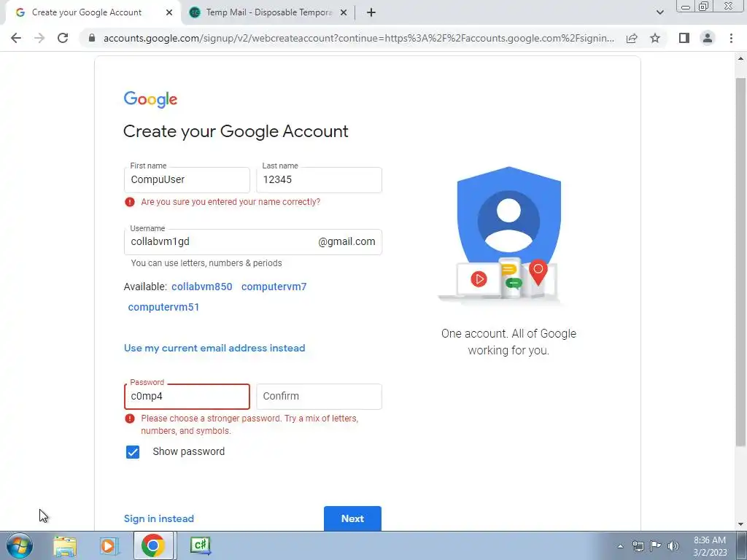
Task: Open the C# application in taskbar
Action: click(201, 545)
